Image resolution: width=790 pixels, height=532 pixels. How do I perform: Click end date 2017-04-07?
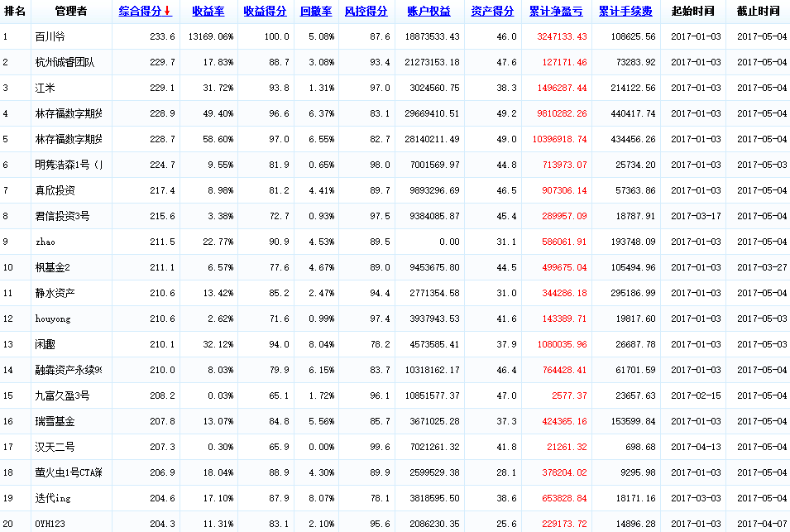tap(762, 524)
